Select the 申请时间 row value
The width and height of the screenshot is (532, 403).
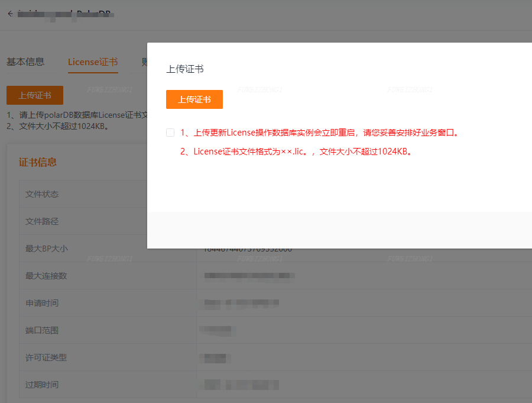(x=239, y=302)
